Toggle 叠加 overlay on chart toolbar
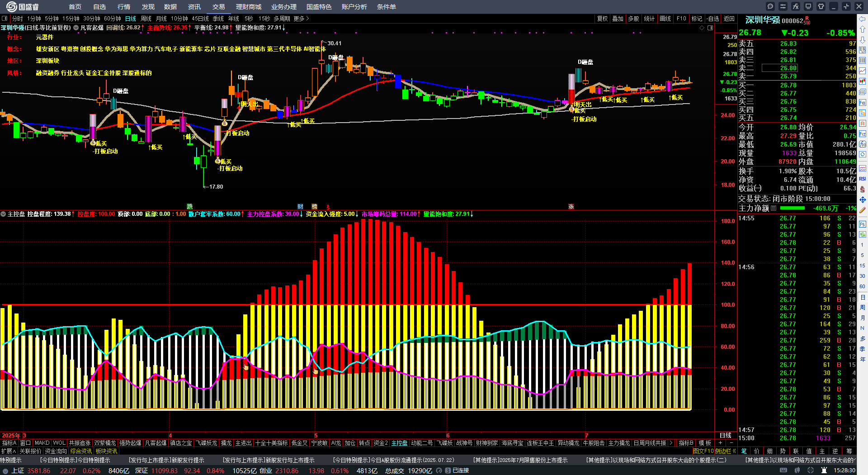 pos(618,19)
